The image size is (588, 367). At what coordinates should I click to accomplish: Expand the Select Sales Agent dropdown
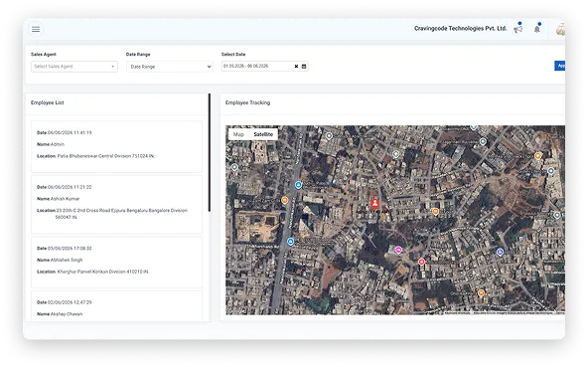(74, 67)
